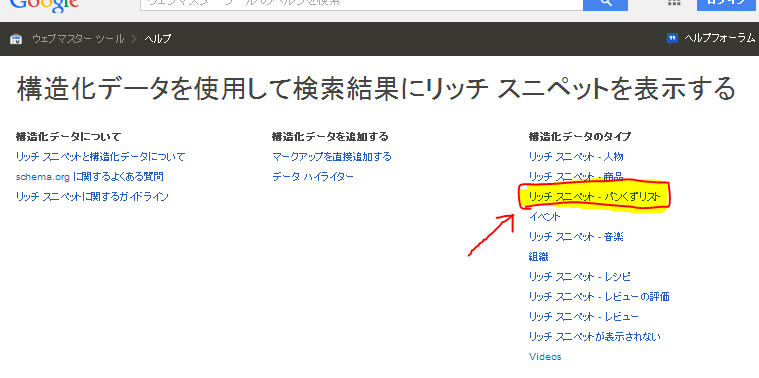The image size is (759, 378).
Task: Open リッチ スニペットと構造化データについて link
Action: coord(100,157)
